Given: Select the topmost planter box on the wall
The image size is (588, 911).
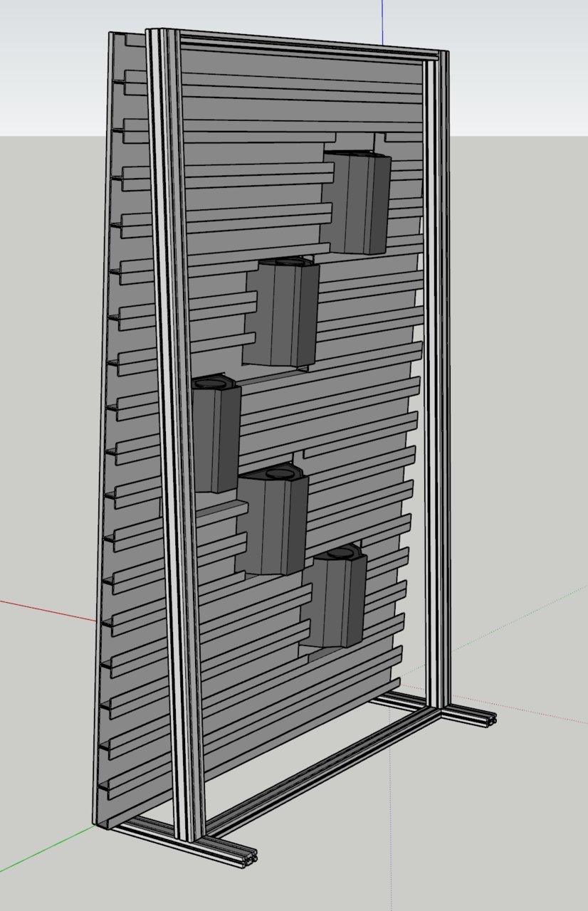Looking at the screenshot, I should (x=358, y=202).
